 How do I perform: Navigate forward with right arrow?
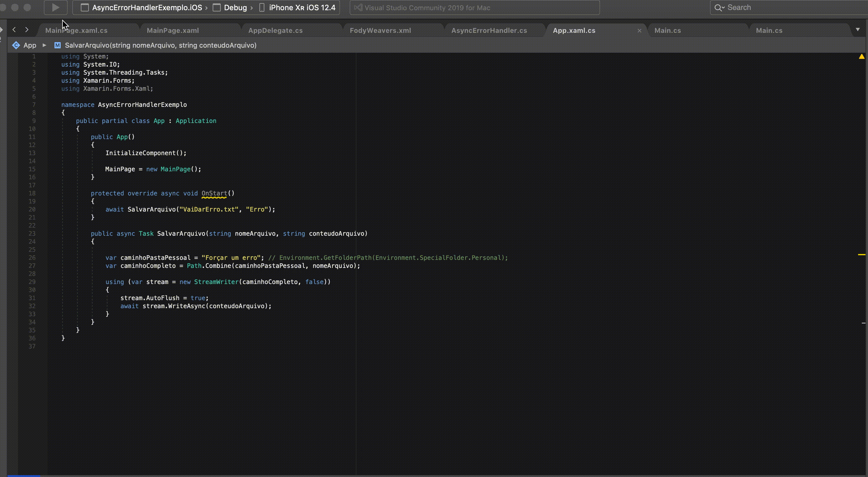pyautogui.click(x=27, y=30)
